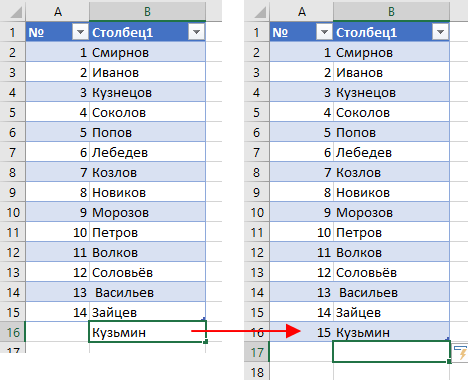Open AutoCorrect options lightning icon
The image size is (468, 380).
(x=461, y=353)
